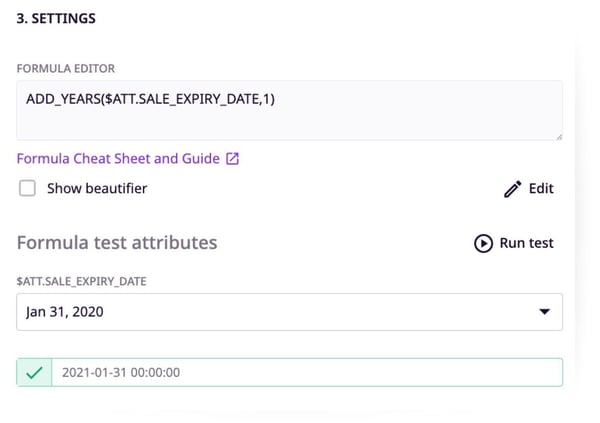
Task: Click the Run test label
Action: pyautogui.click(x=527, y=243)
